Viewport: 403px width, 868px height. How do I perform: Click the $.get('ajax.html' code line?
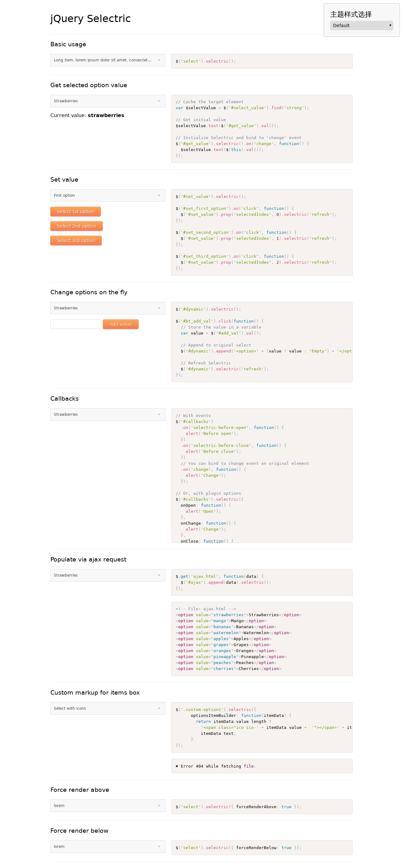click(220, 576)
